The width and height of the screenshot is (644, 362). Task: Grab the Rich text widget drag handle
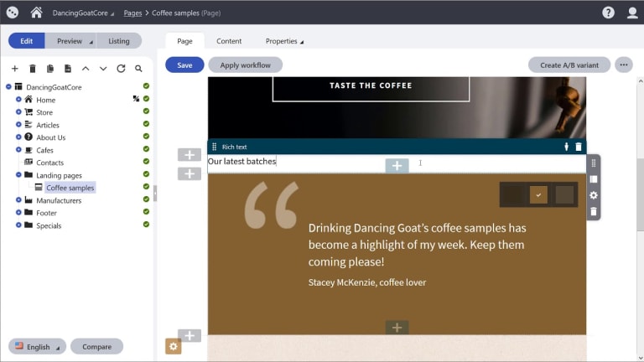[x=214, y=147]
